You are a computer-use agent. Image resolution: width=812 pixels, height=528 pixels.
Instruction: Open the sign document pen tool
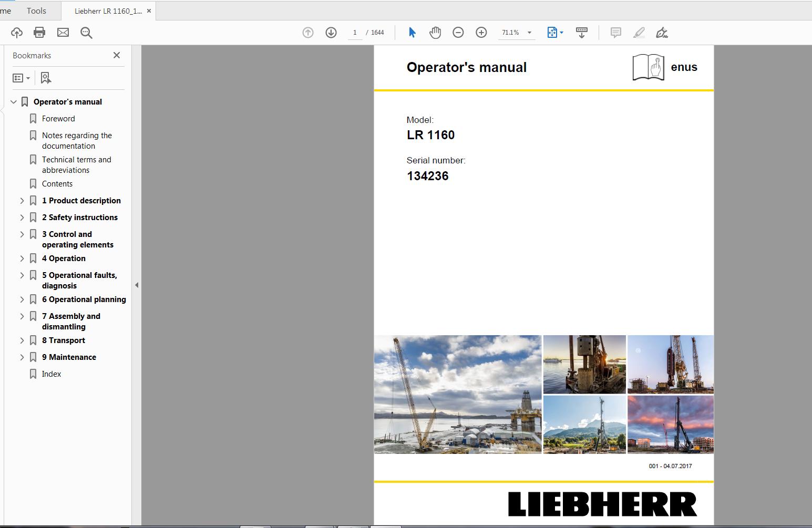tap(662, 33)
